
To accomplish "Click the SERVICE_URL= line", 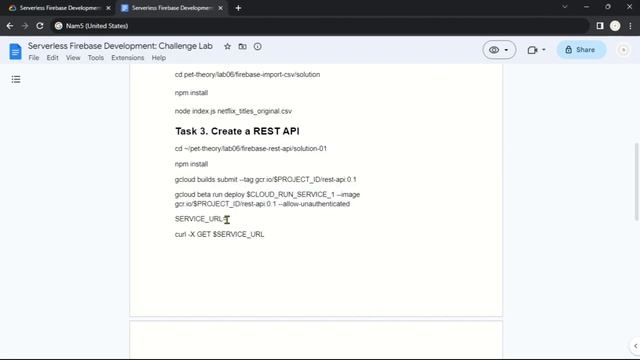I will 200,219.
